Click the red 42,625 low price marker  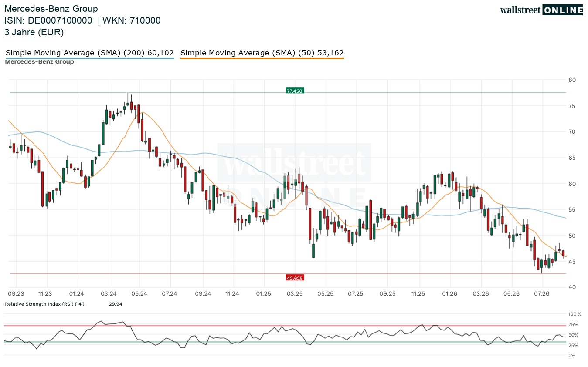pyautogui.click(x=295, y=277)
